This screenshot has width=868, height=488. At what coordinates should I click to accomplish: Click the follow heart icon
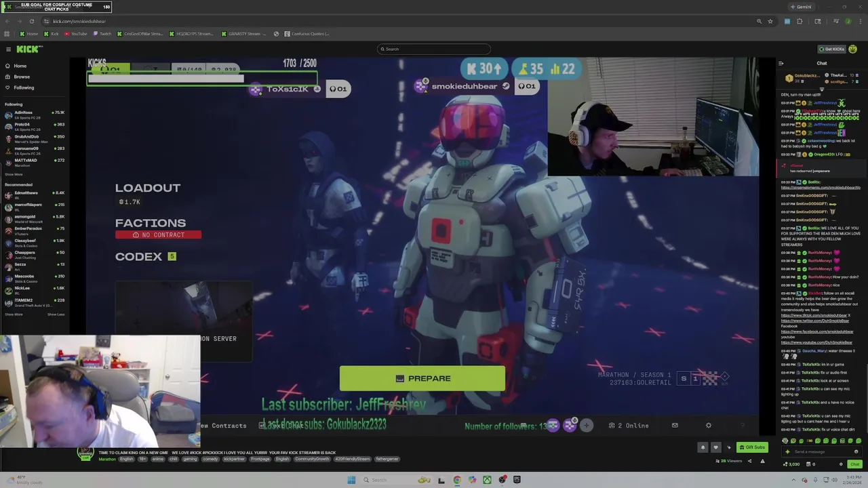click(x=715, y=447)
